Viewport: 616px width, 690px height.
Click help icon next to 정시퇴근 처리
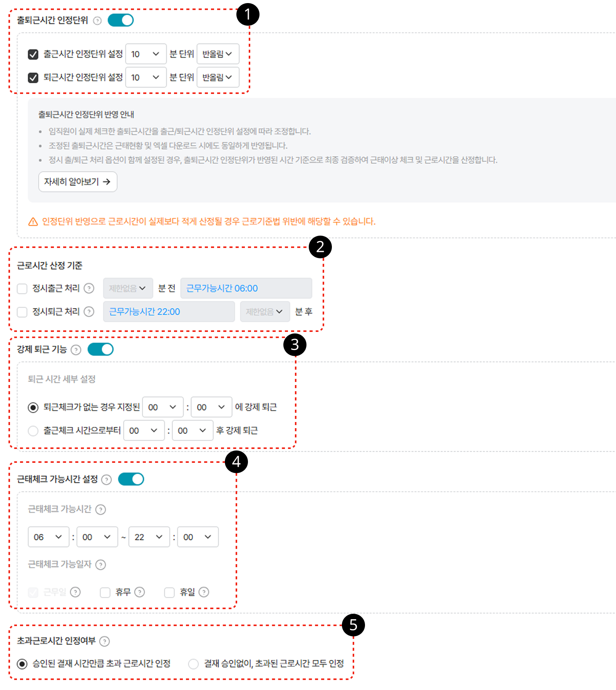coord(89,312)
